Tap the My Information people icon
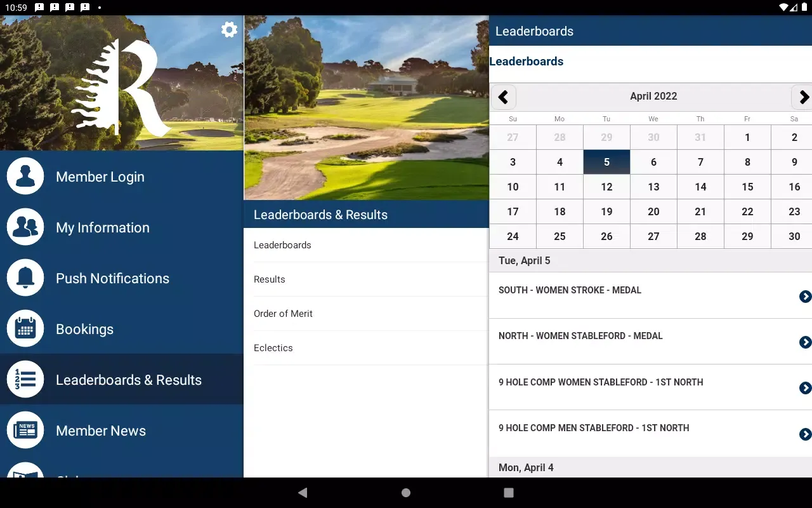This screenshot has width=812, height=508. pyautogui.click(x=25, y=227)
